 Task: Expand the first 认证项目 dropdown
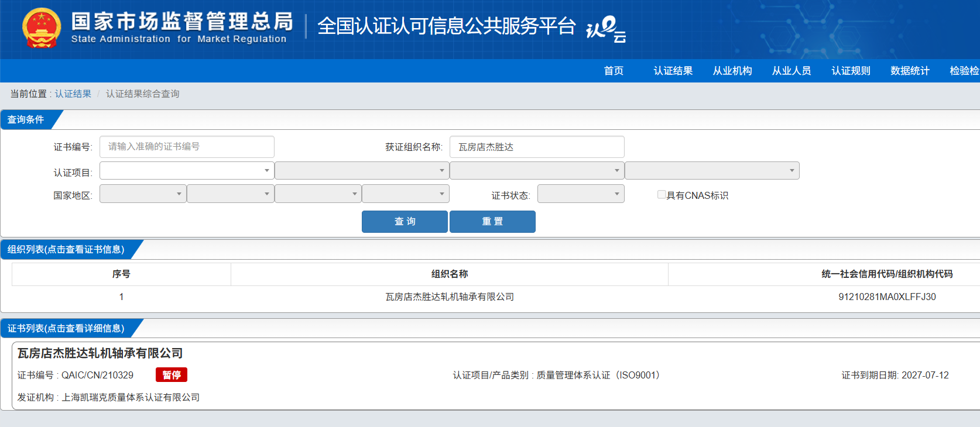pos(187,171)
